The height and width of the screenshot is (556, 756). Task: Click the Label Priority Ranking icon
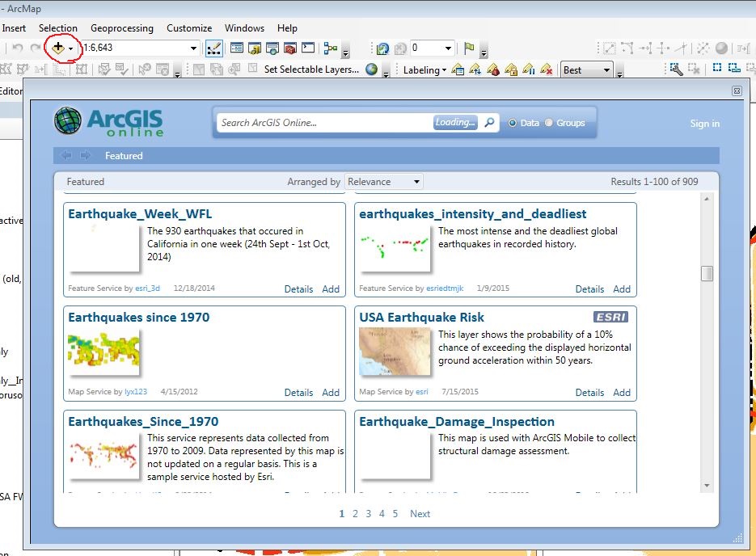coord(475,70)
